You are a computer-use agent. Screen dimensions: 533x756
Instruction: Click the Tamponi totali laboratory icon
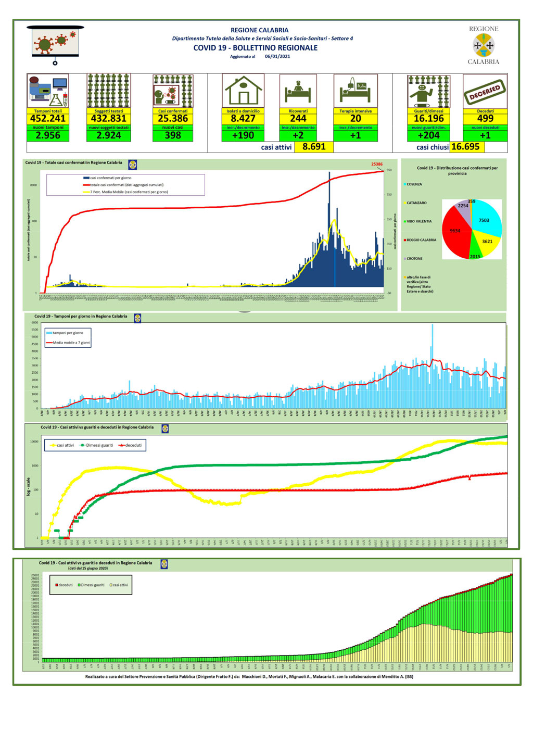coord(48,91)
